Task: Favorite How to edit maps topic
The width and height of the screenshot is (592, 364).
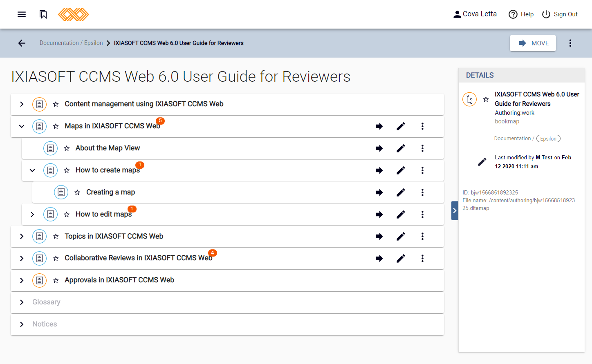Action: point(67,214)
